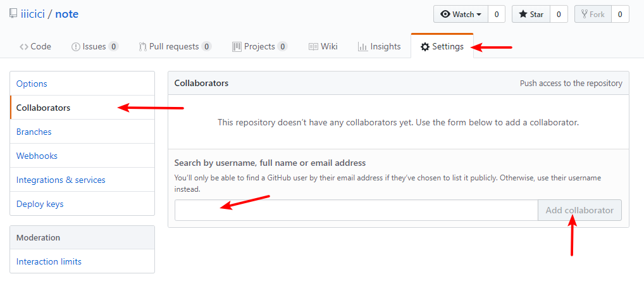644x300 pixels.
Task: Click the eye icon in Watch button
Action: click(x=445, y=15)
